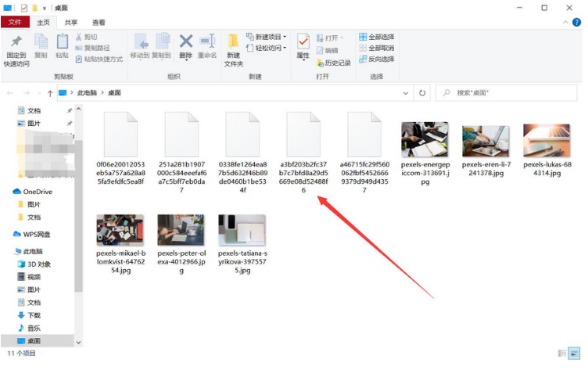Select file starting with a3bf203b2fc37
The image size is (588, 370).
point(303,153)
